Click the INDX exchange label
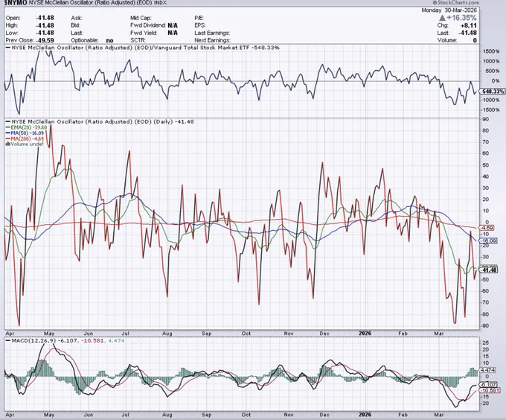 (x=161, y=3)
